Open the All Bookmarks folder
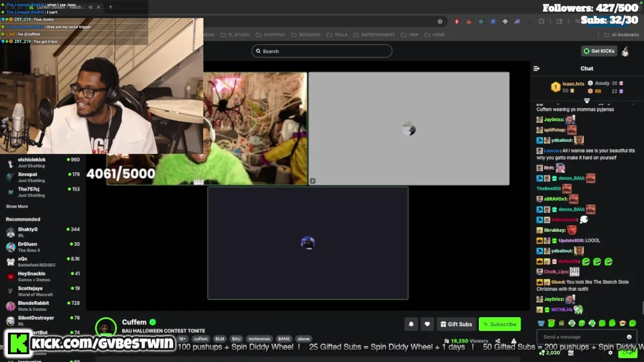This screenshot has width=644, height=362. [622, 35]
